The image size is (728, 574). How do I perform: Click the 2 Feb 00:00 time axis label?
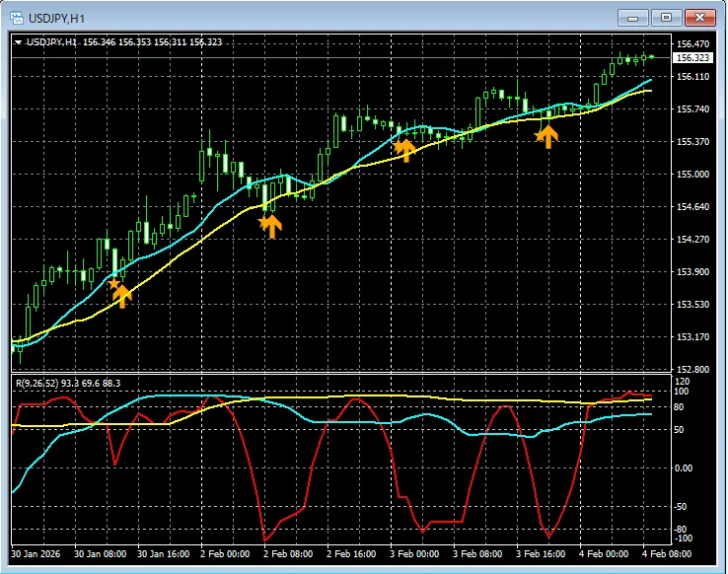(223, 554)
